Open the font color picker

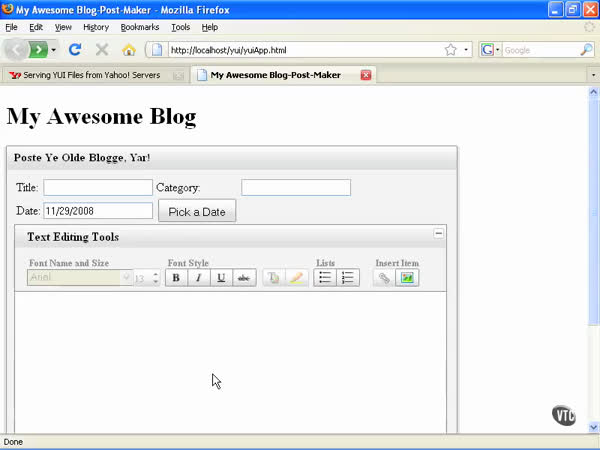pyautogui.click(x=273, y=278)
